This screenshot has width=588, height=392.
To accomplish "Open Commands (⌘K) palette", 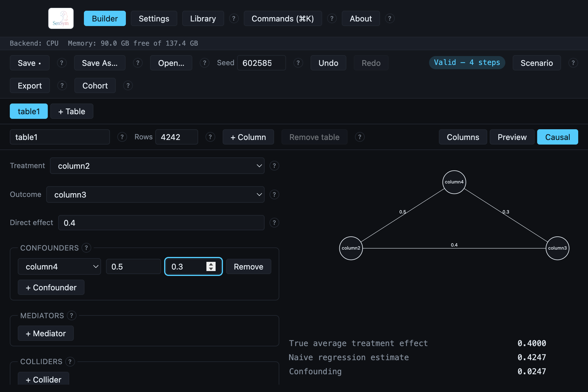I will [283, 18].
